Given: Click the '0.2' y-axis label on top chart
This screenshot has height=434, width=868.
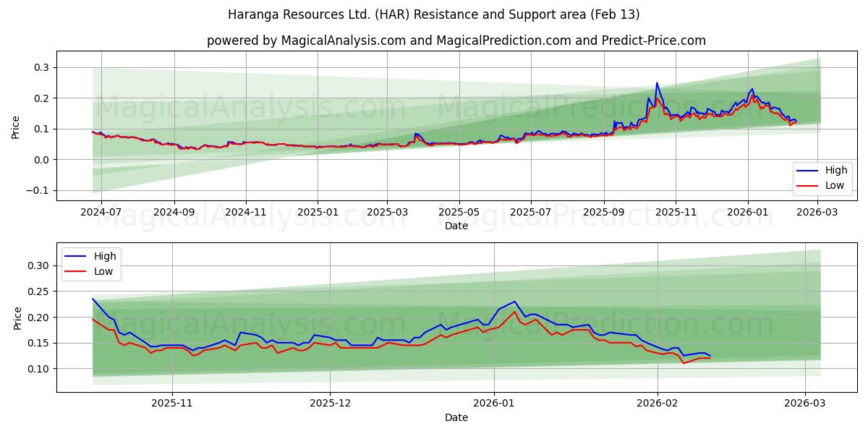Looking at the screenshot, I should [x=43, y=98].
